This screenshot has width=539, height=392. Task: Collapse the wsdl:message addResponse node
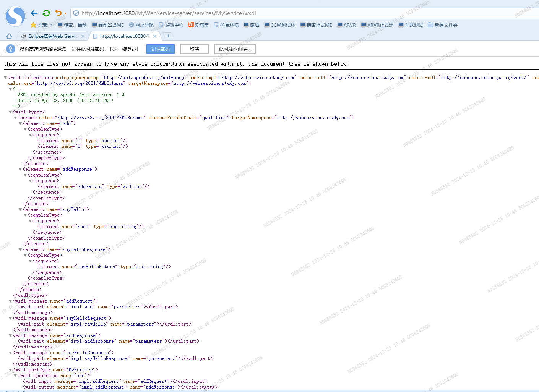tap(10, 335)
